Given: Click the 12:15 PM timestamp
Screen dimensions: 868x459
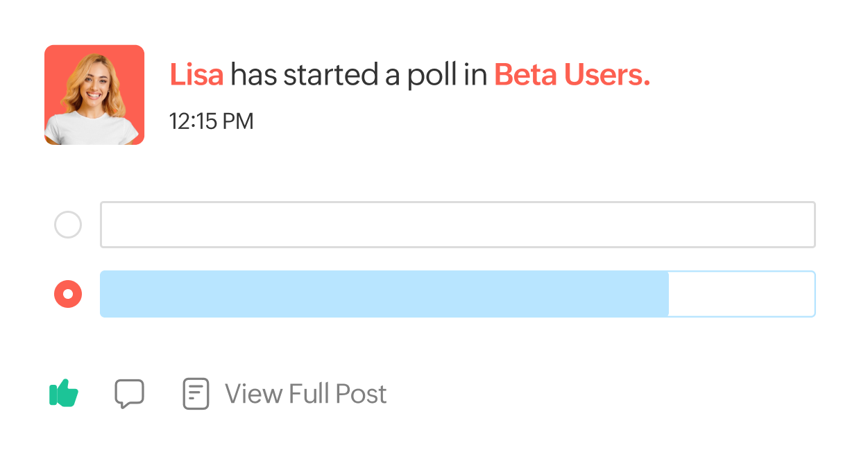Looking at the screenshot, I should tap(212, 121).
